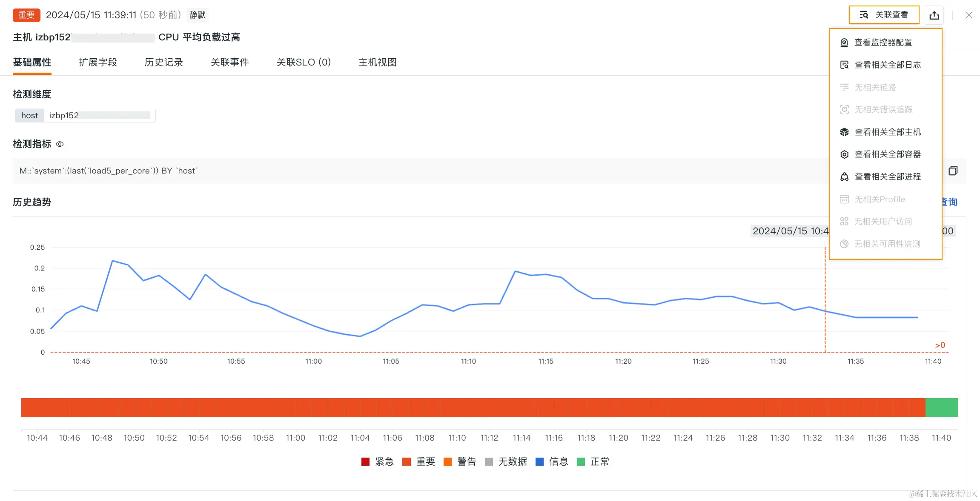Close the event detail panel
Image resolution: width=980 pixels, height=501 pixels.
click(969, 15)
